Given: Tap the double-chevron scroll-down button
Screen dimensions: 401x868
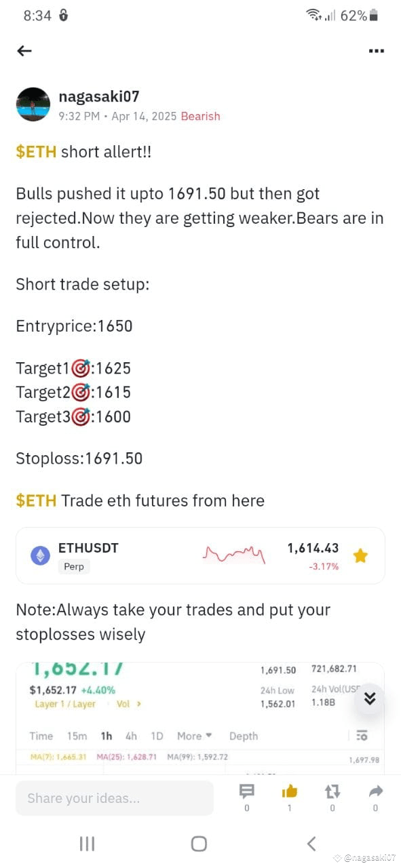Looking at the screenshot, I should 369,698.
